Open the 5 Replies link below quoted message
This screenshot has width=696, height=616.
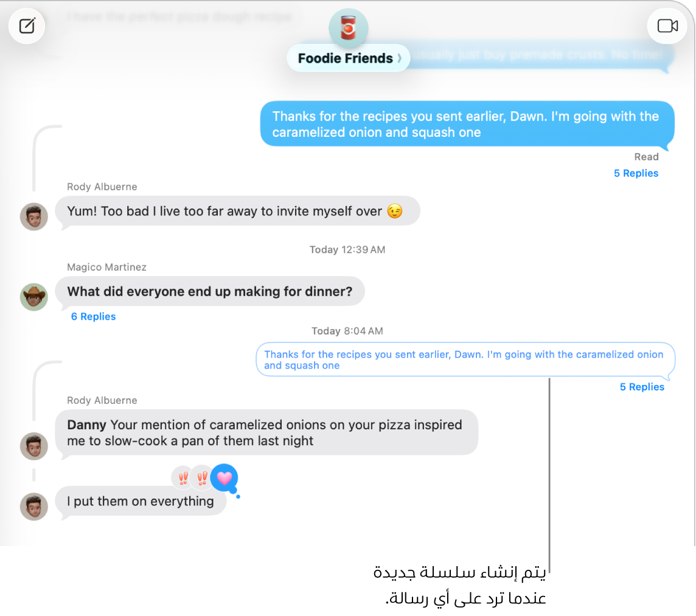(x=642, y=387)
